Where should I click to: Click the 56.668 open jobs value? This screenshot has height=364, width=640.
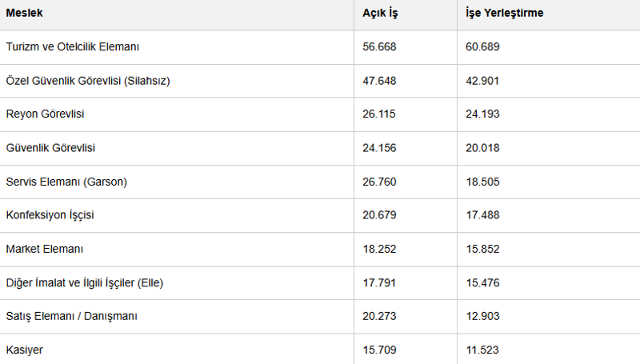click(x=379, y=47)
